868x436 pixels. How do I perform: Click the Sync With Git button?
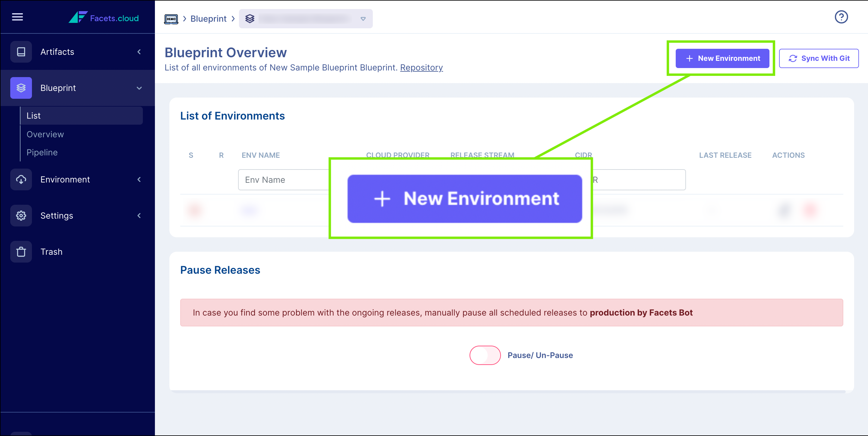point(819,58)
